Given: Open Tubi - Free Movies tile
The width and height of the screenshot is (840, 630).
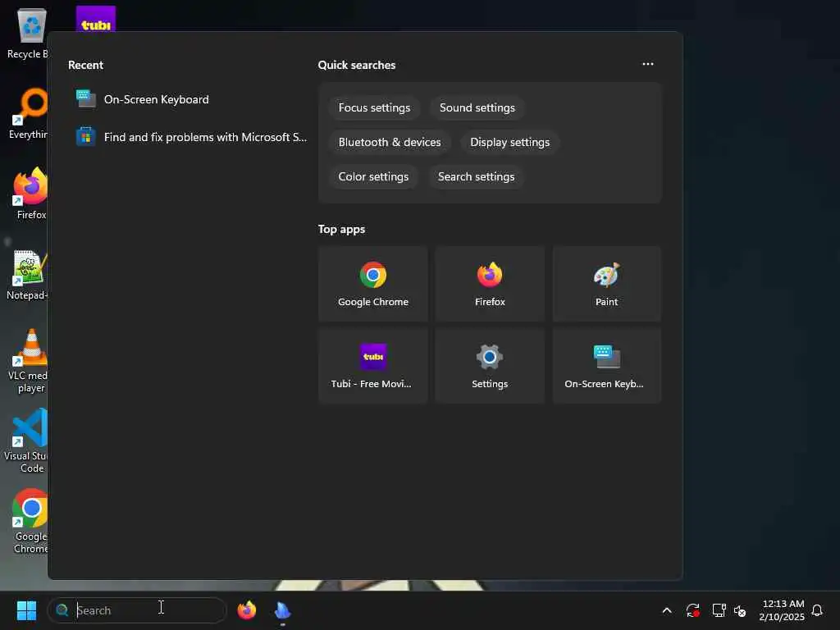Looking at the screenshot, I should 373,366.
